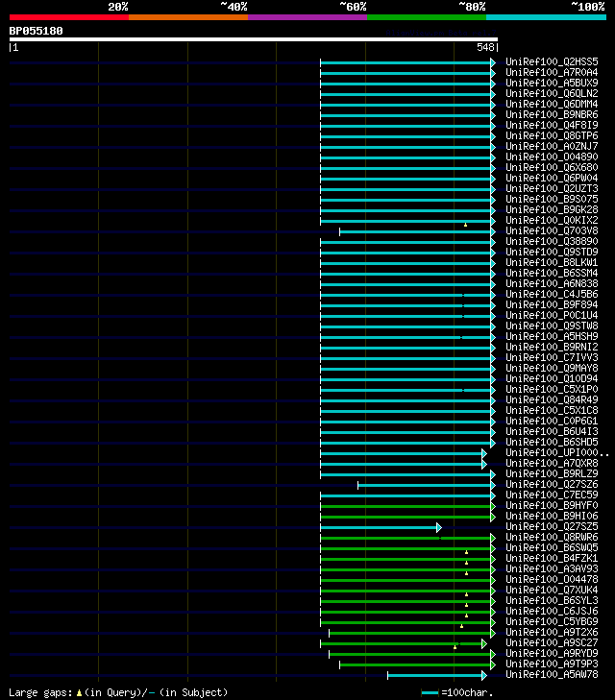
Task: Select the UniRef100_Q8GTP6 label
Action: point(552,135)
